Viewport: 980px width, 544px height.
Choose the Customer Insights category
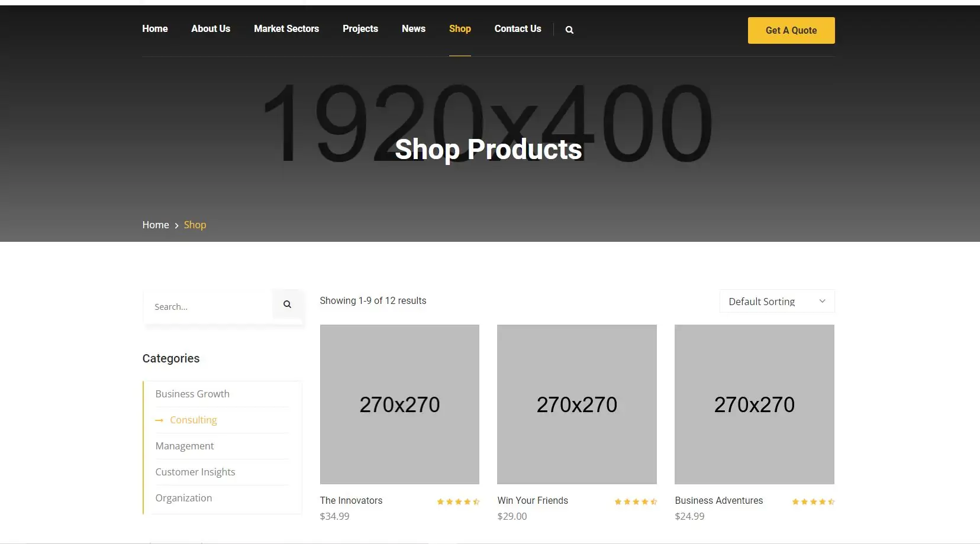195,472
